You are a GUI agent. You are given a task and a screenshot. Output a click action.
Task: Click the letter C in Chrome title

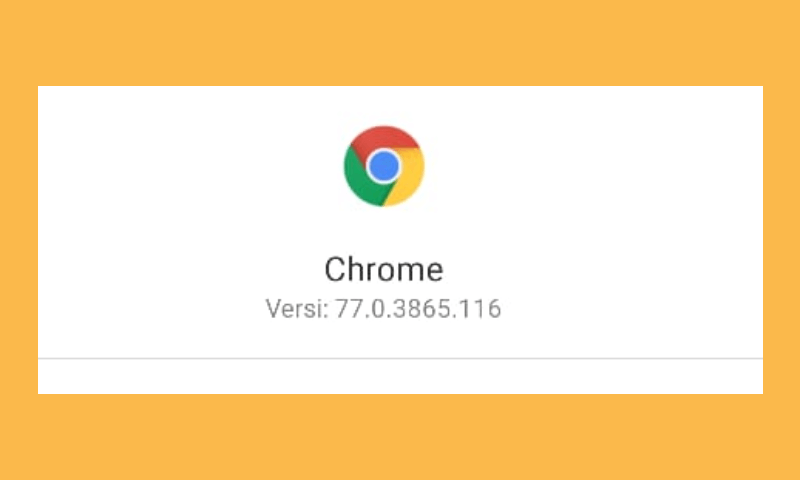pos(335,269)
